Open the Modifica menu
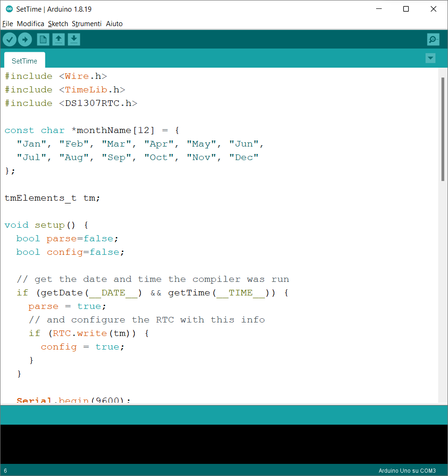Screen dimensions: 448x476 click(30, 24)
